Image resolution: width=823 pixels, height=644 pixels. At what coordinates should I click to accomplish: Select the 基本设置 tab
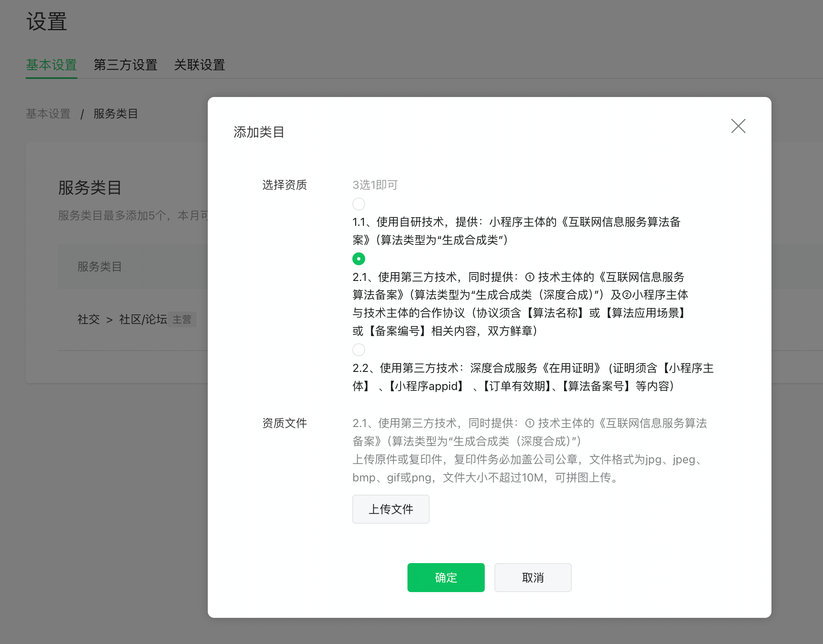pos(52,65)
